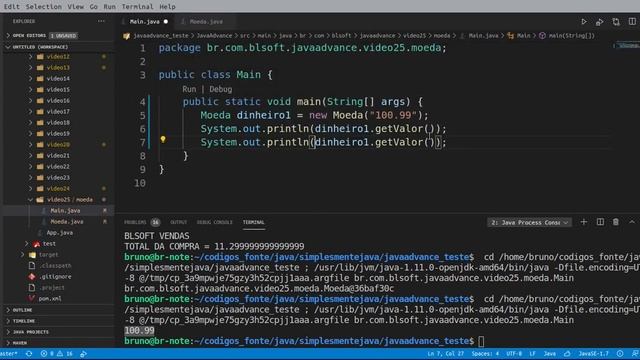Expand the Java Projects section
Screen dimensions: 640x360
coord(59,332)
